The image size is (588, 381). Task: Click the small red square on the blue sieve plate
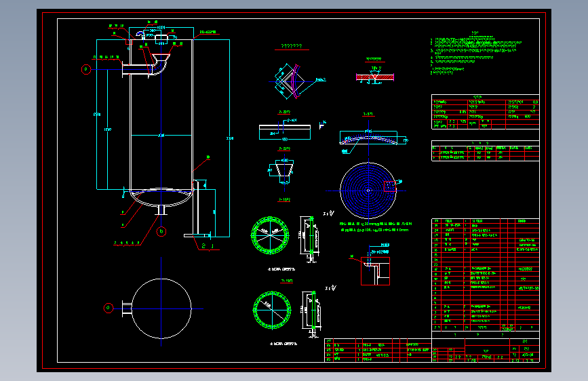(x=390, y=186)
